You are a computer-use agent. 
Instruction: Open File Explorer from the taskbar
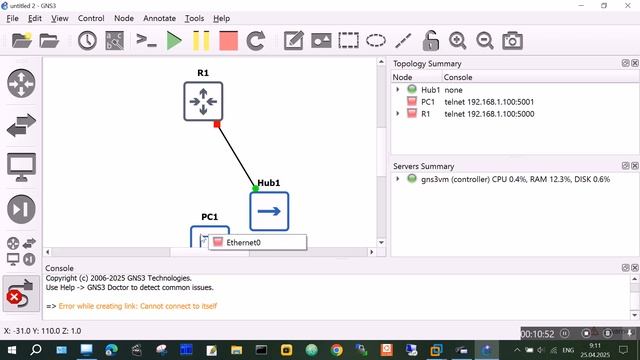click(x=236, y=350)
